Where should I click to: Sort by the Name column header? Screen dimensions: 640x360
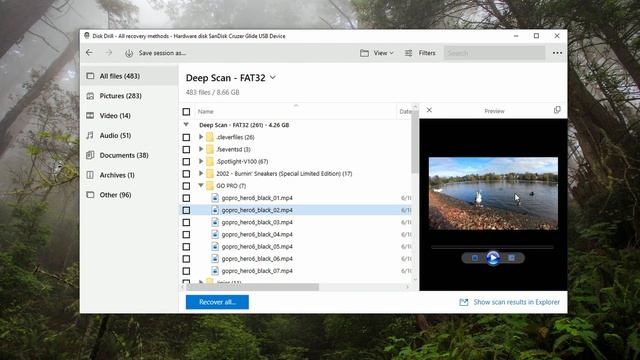click(x=206, y=111)
